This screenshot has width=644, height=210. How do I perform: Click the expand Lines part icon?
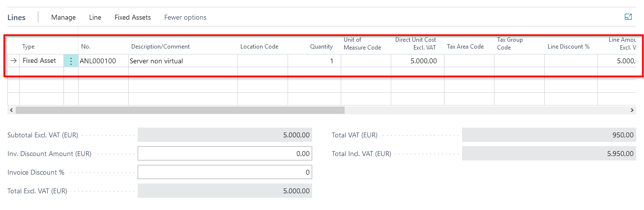[628, 17]
